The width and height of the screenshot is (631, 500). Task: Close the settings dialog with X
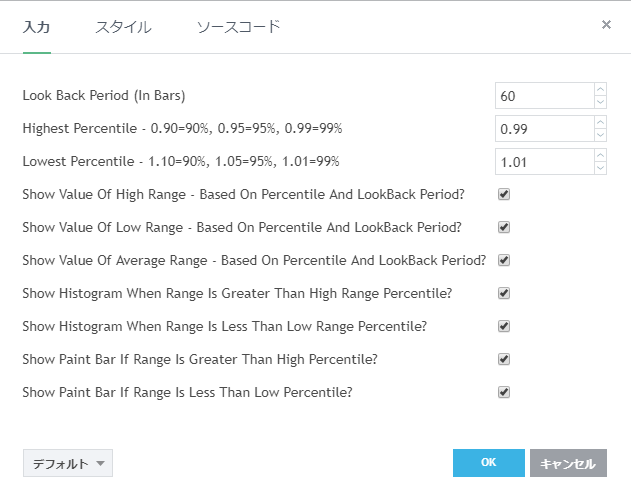(606, 25)
